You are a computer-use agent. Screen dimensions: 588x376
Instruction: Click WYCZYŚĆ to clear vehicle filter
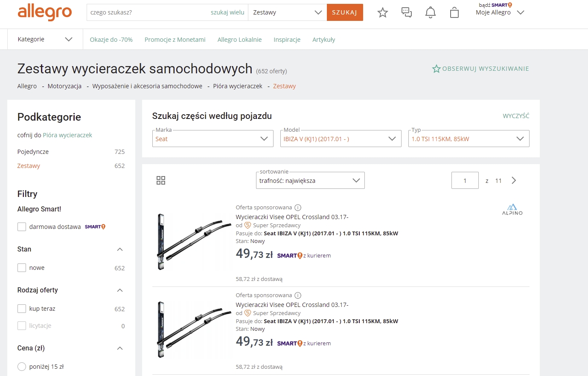tap(516, 116)
